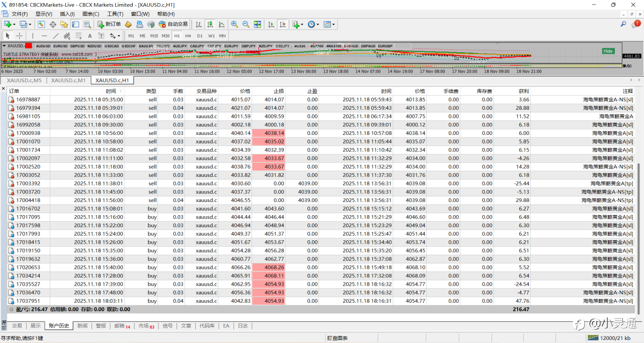The height and width of the screenshot is (343, 644).
Task: Select the horizontal line drawing tool
Action: 44,36
